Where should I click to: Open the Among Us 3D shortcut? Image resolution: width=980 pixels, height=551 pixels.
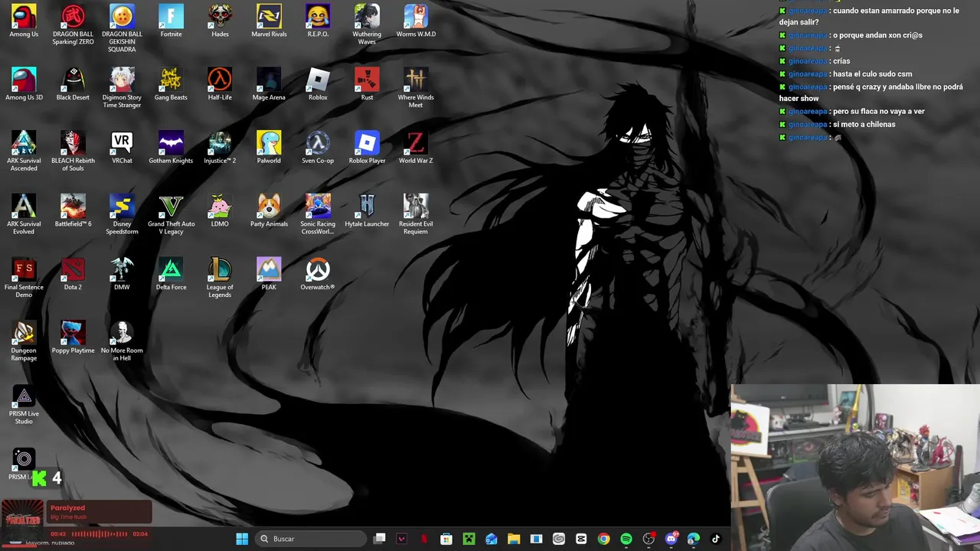pyautogui.click(x=24, y=84)
